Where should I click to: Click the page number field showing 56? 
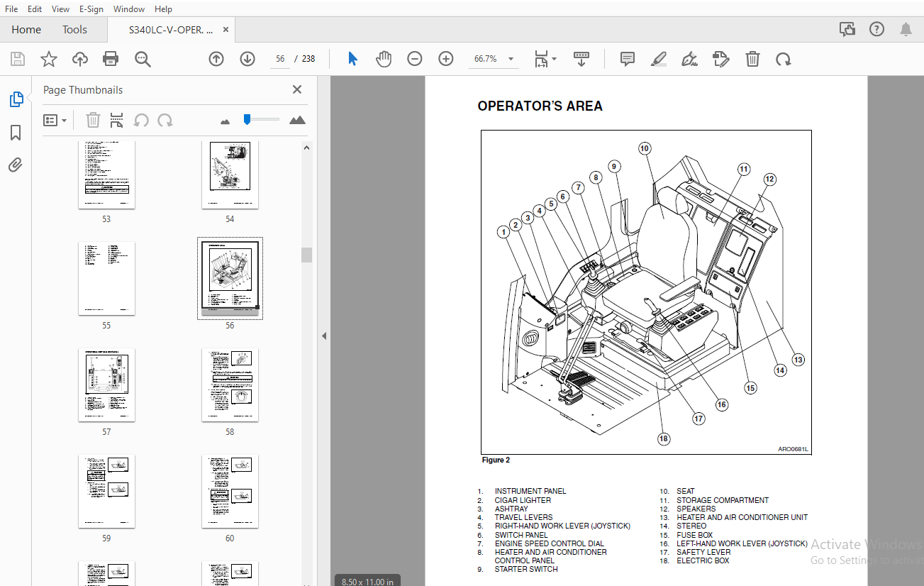click(x=280, y=59)
